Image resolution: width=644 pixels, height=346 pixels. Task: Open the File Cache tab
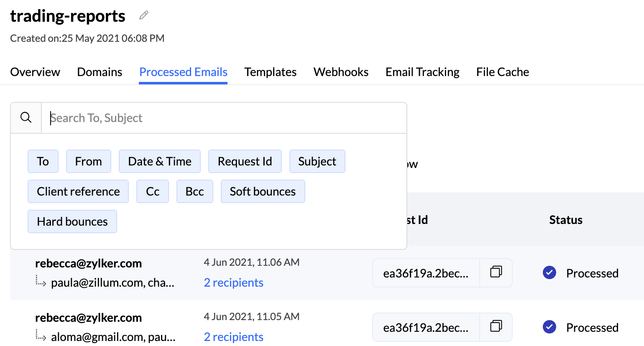pyautogui.click(x=502, y=72)
